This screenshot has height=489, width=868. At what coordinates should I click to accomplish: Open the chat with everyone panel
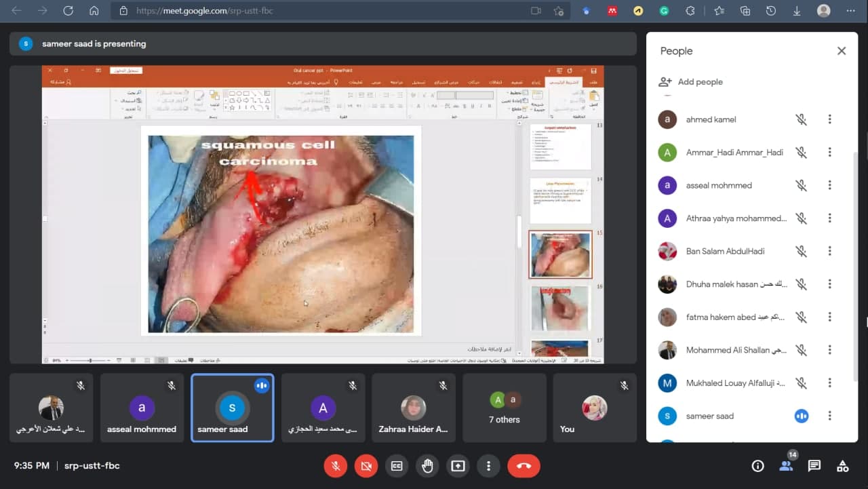[x=814, y=466]
